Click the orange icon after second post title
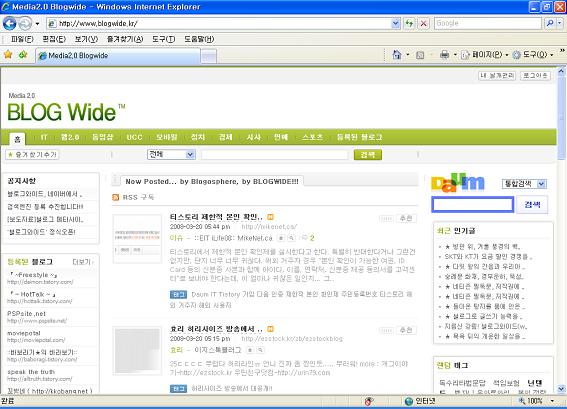567x409 pixels. click(x=270, y=329)
